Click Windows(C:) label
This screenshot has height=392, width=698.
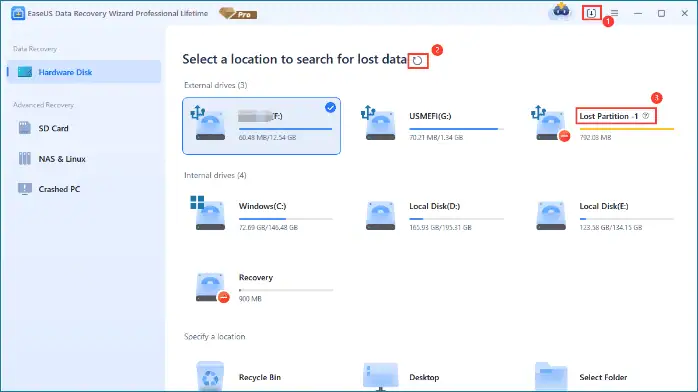[262, 206]
